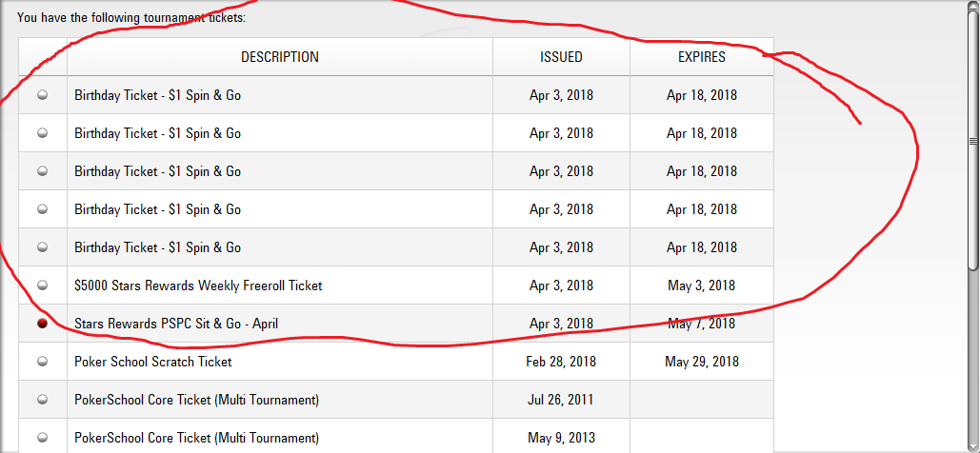Image resolution: width=980 pixels, height=453 pixels.
Task: Sort by the DESCRIPTION column header
Action: pos(280,57)
